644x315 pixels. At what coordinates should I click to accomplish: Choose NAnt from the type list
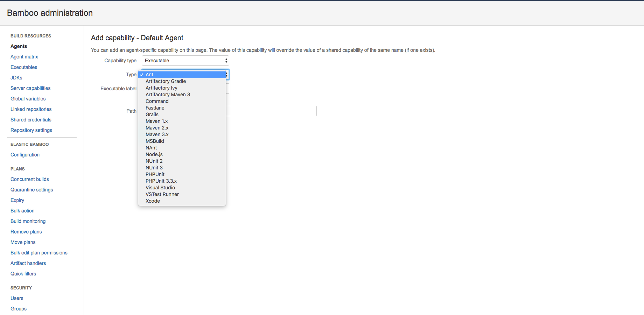182,148
